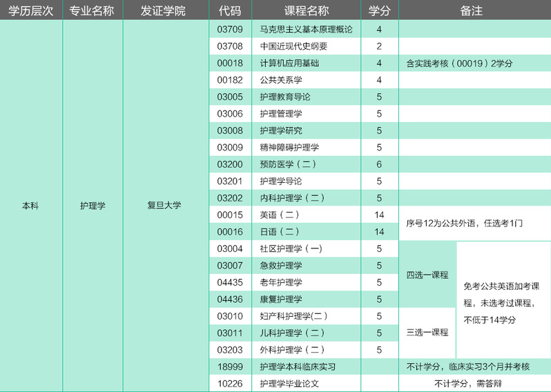This screenshot has height=392, width=551.
Task: Click course code 00018
Action: (230, 63)
